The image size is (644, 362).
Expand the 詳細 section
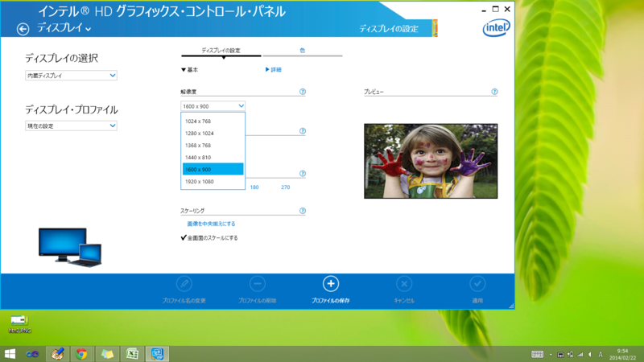tap(274, 70)
